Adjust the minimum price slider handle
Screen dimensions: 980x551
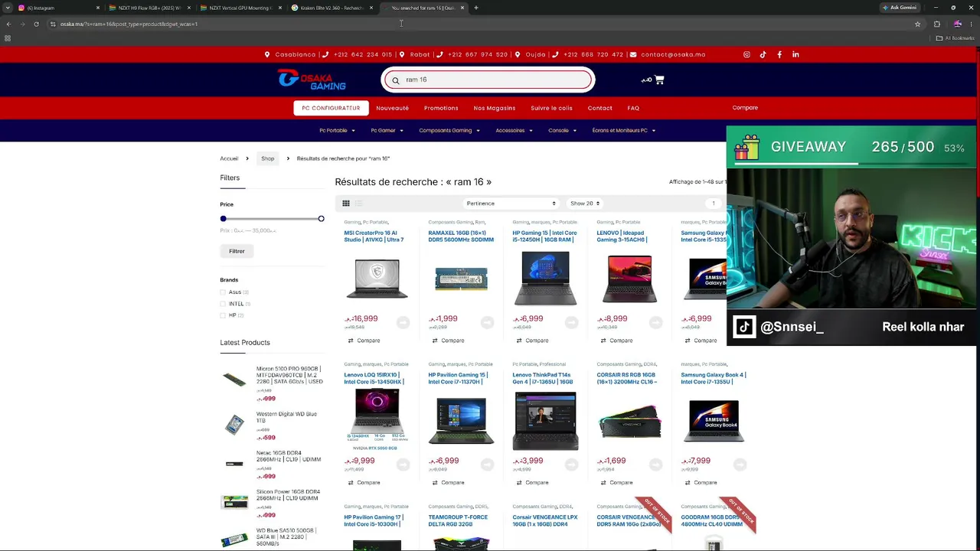(x=224, y=219)
